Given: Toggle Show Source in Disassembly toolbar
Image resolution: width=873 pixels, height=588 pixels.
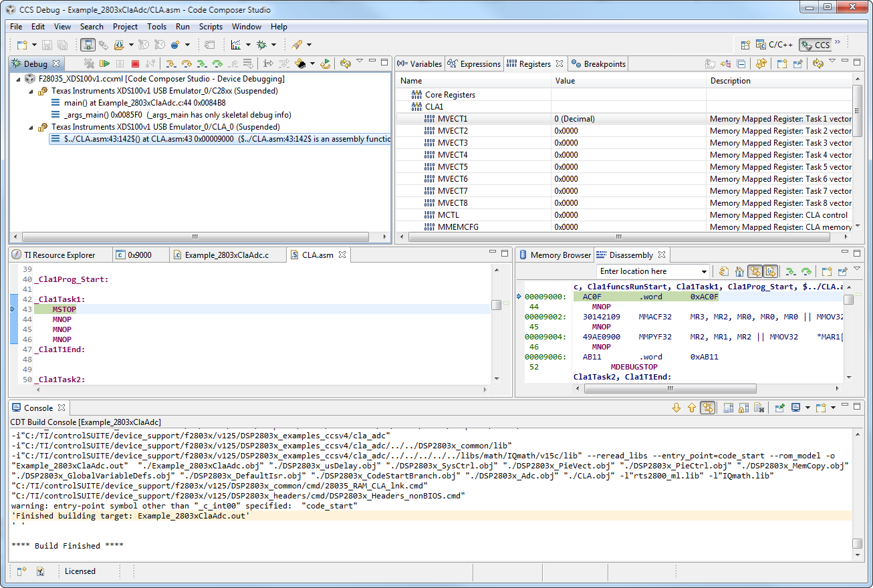Looking at the screenshot, I should 770,271.
